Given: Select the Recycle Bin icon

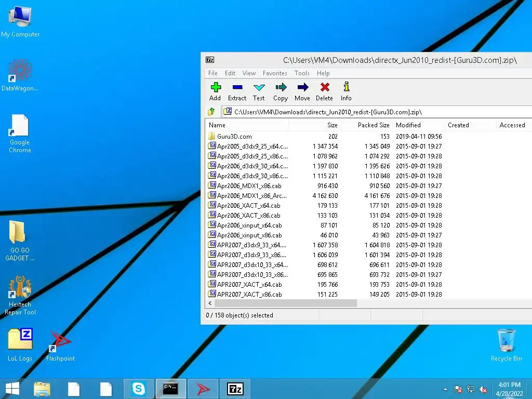Looking at the screenshot, I should click(x=506, y=345).
